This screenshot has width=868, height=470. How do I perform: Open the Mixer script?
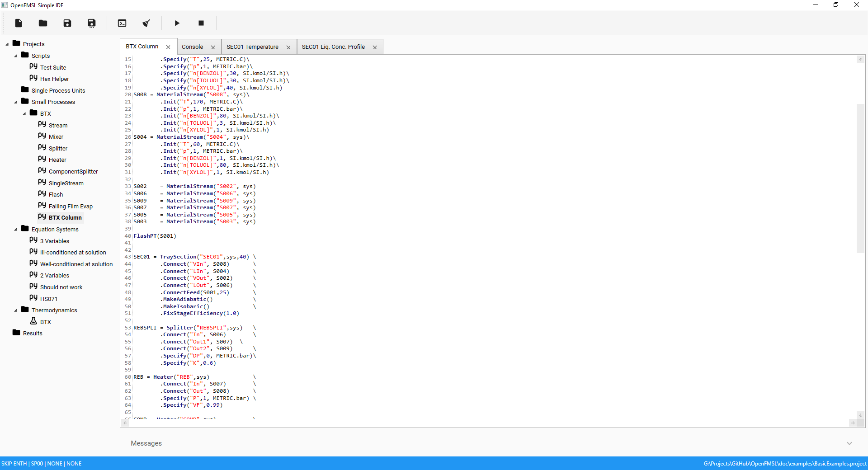pyautogui.click(x=56, y=137)
